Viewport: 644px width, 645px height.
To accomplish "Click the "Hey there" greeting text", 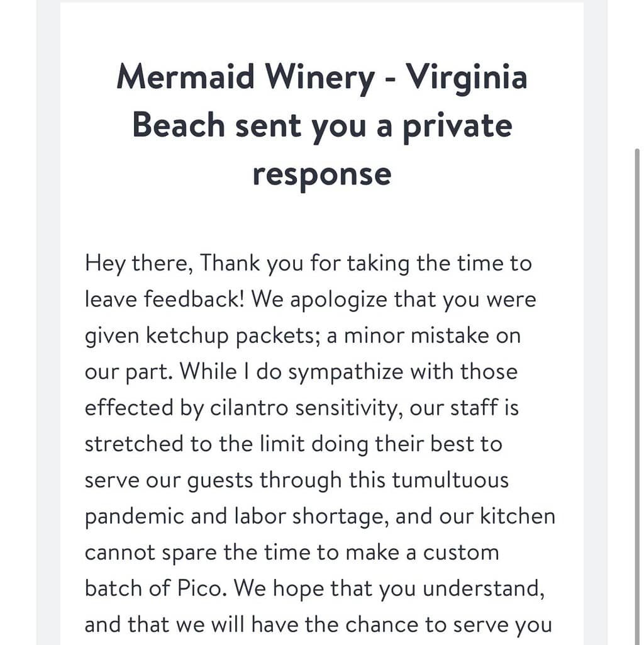I will click(138, 263).
